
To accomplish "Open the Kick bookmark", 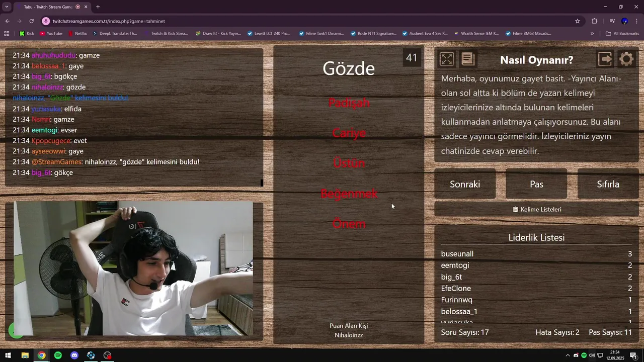I will point(27,34).
